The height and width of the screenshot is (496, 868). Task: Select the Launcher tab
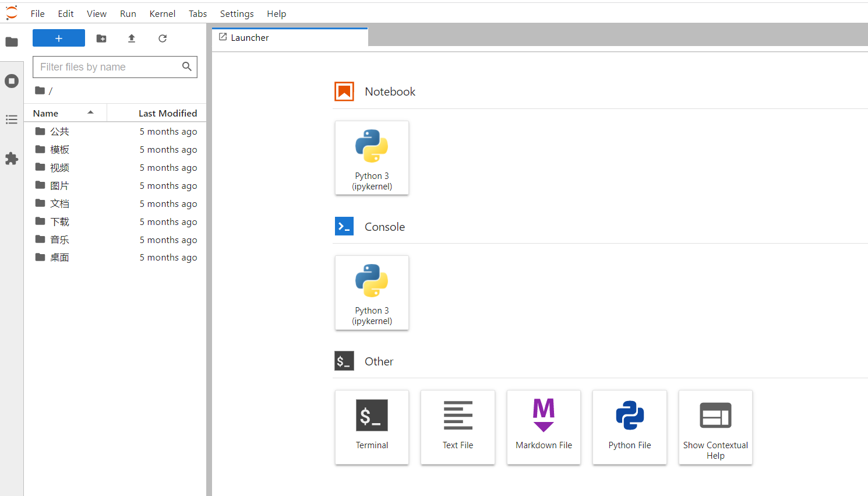point(290,37)
